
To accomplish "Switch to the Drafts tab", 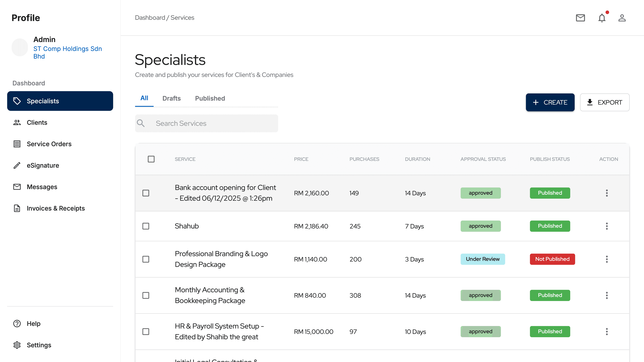I will tap(172, 98).
